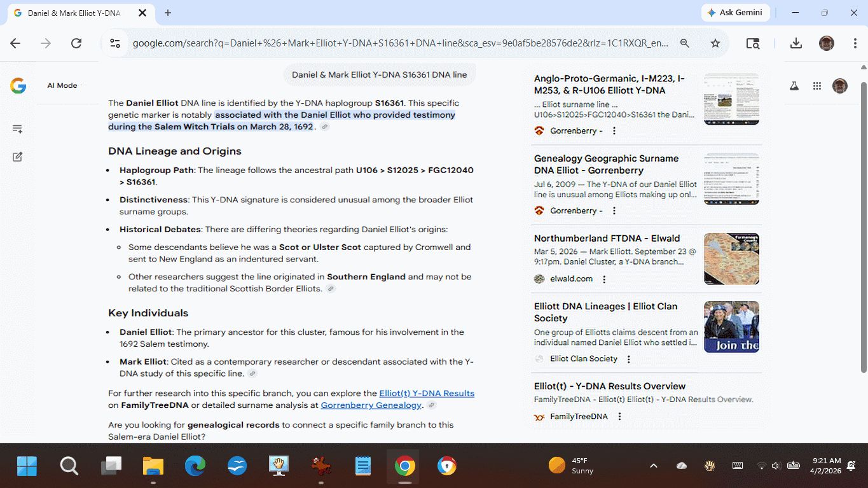Open Northumberland FTDNA map thumbnail
This screenshot has width=868, height=488.
point(731,259)
